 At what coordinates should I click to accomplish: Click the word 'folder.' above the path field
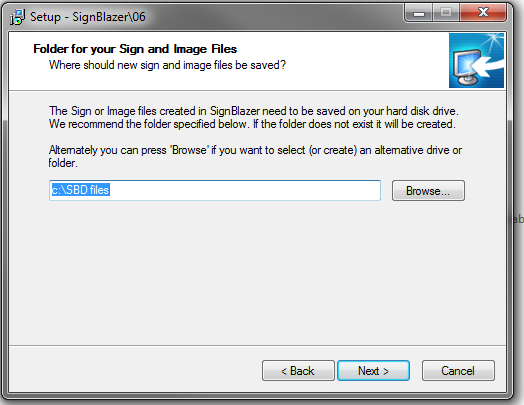[63, 163]
